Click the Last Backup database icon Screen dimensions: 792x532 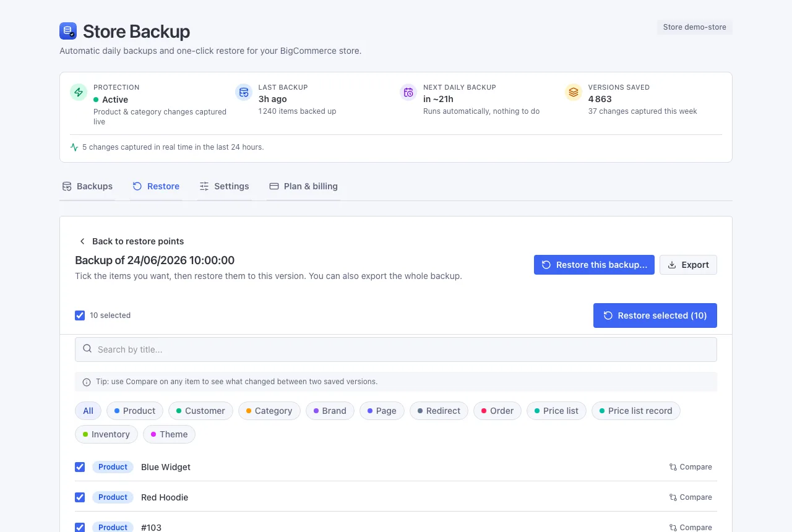click(x=244, y=92)
